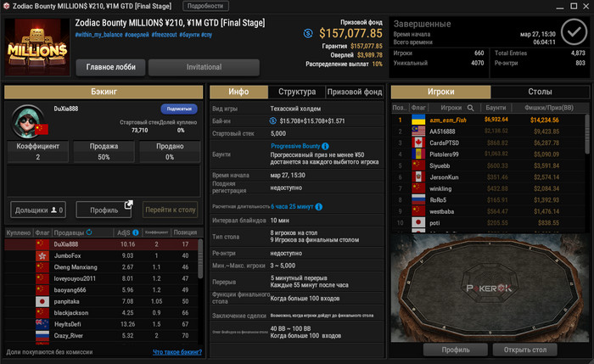Click the Russia flag next to RoRo5
594x364 pixels.
click(418, 200)
